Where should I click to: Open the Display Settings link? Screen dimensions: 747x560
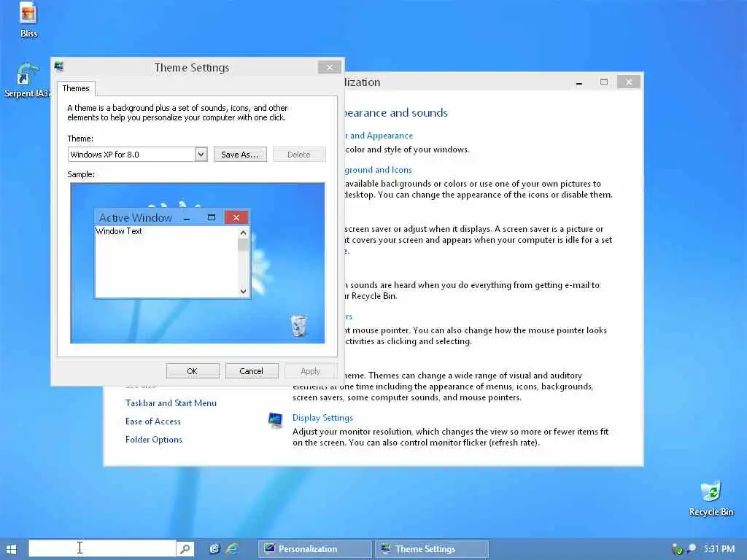pyautogui.click(x=322, y=418)
